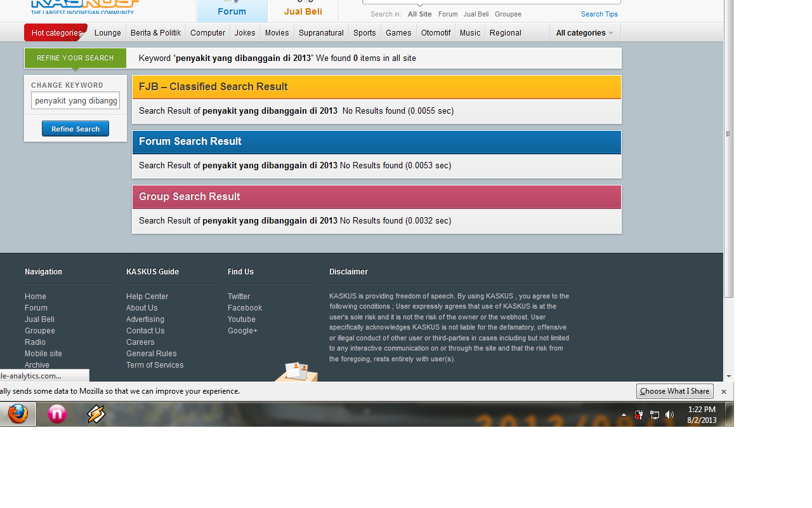Open the footer Archive link
This screenshot has width=812, height=508.
coord(37,365)
